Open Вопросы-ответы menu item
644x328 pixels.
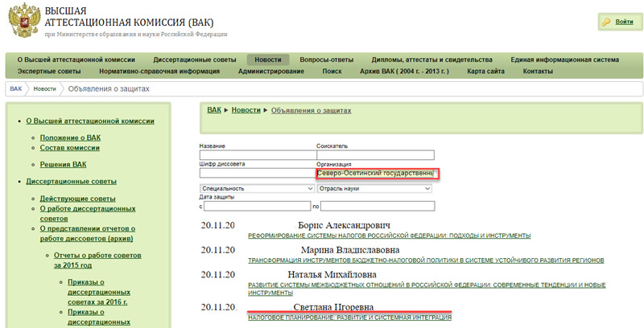[327, 59]
